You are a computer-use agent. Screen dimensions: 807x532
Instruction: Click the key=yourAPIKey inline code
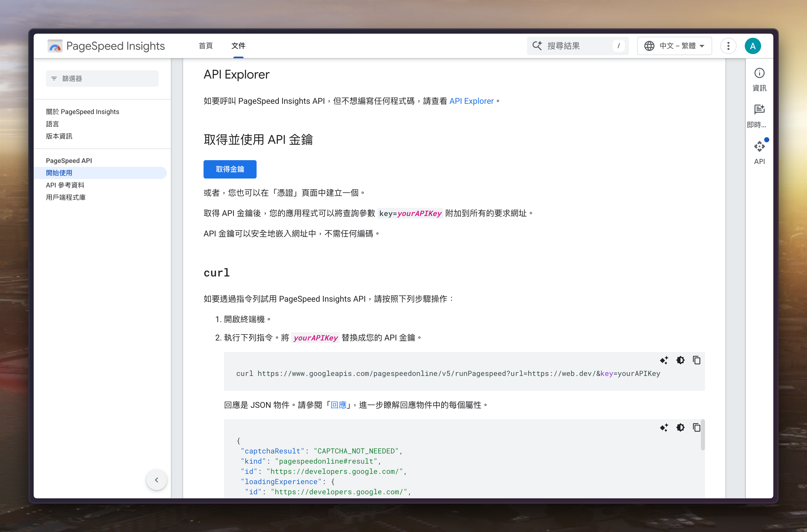click(x=410, y=213)
